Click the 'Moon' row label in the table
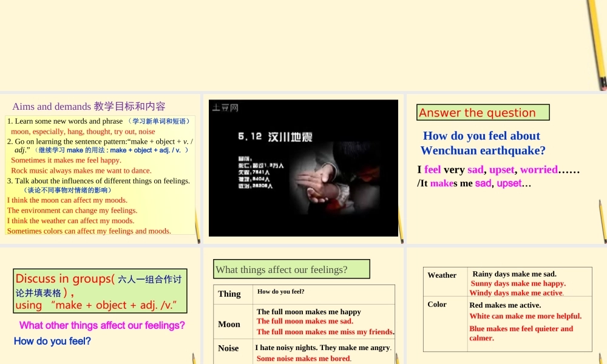The width and height of the screenshot is (607, 364). 229,324
